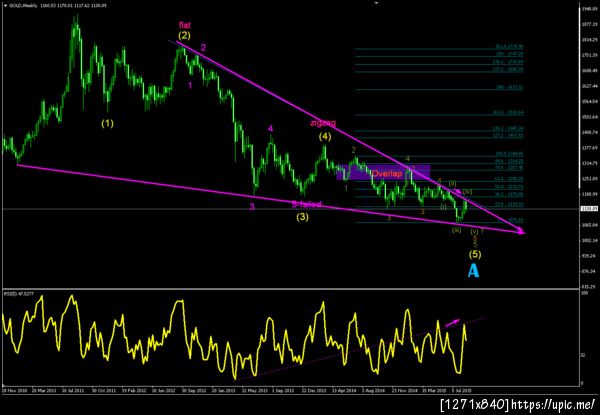Viewport: 600px width, 415px height.
Task: Select the magenta '2' beside the upper trendline
Action: click(x=204, y=48)
